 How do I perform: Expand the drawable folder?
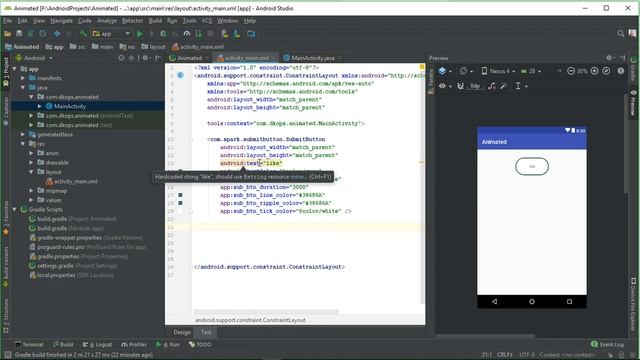click(x=31, y=162)
